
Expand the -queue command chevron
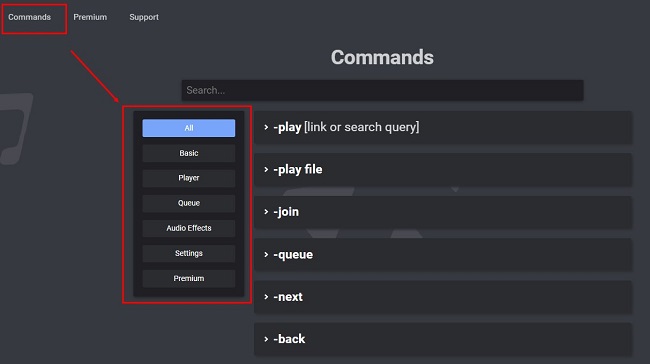266,255
